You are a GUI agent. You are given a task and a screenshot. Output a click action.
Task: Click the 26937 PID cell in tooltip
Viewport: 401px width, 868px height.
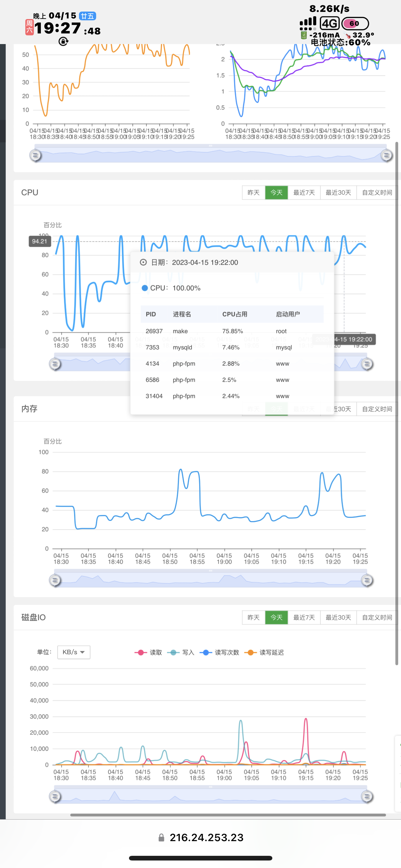click(x=154, y=331)
